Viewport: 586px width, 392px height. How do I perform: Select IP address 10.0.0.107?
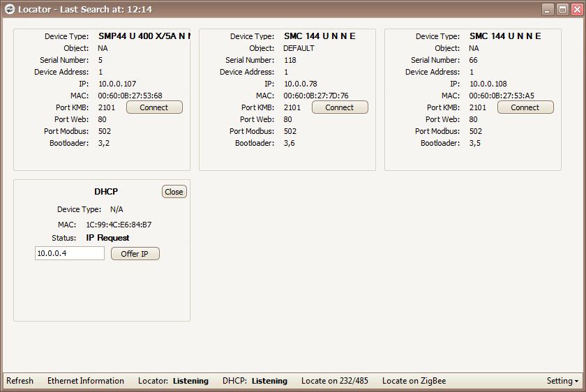(117, 84)
